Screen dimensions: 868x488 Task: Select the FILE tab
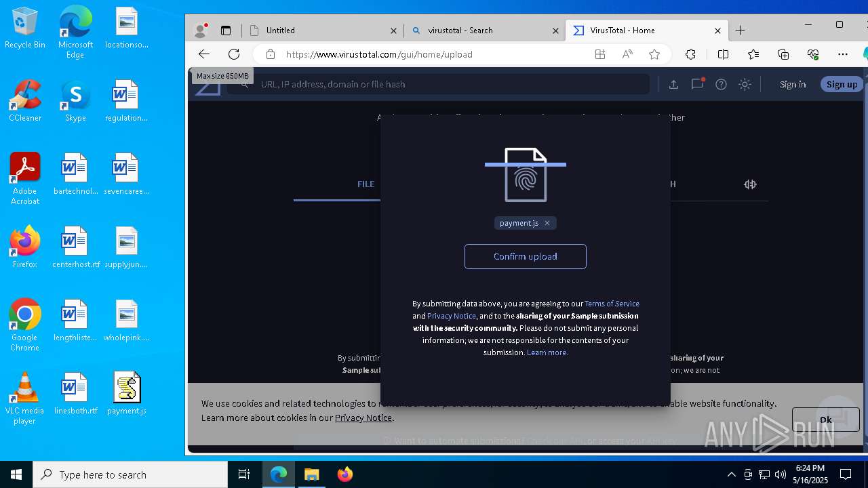(366, 184)
